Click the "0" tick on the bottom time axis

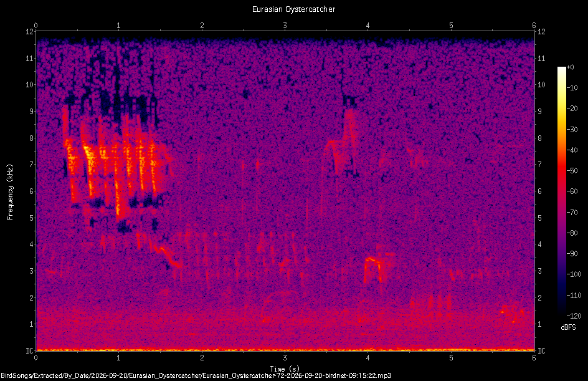click(x=36, y=358)
